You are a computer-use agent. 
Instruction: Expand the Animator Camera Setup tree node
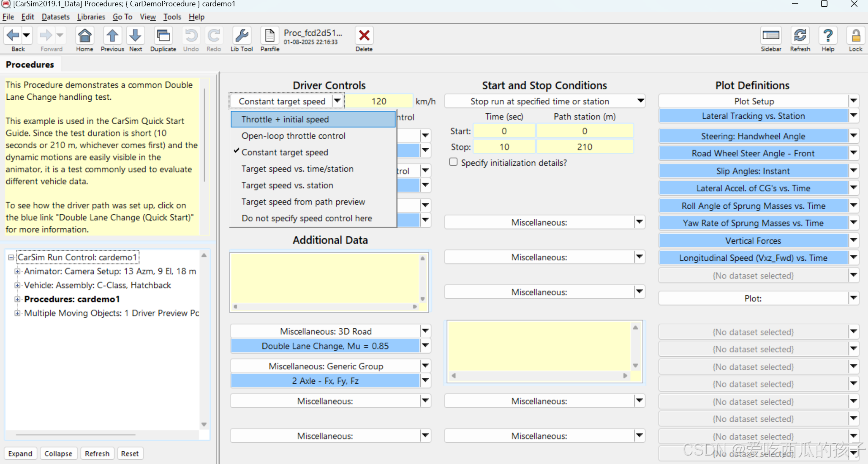point(17,271)
